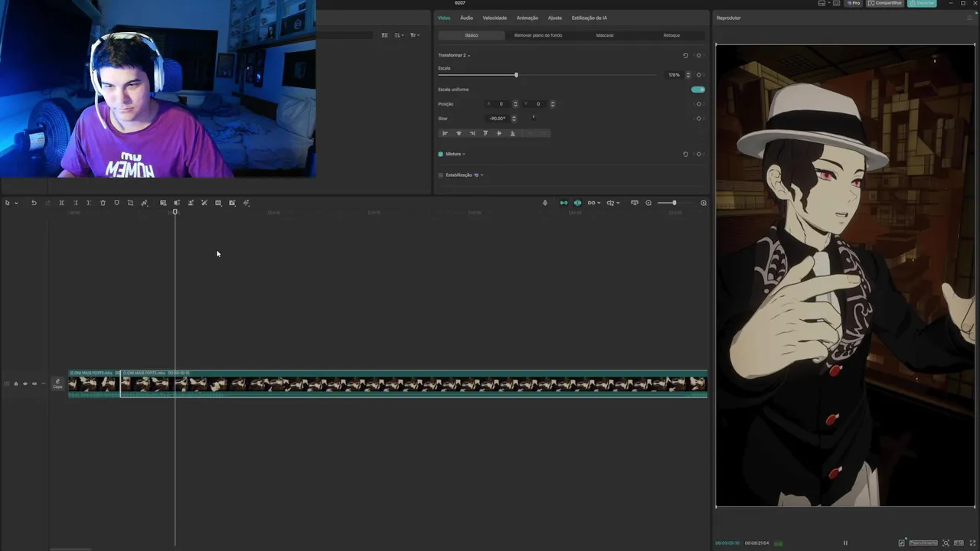Click the split clip tool
Image resolution: width=980 pixels, height=551 pixels.
61,203
